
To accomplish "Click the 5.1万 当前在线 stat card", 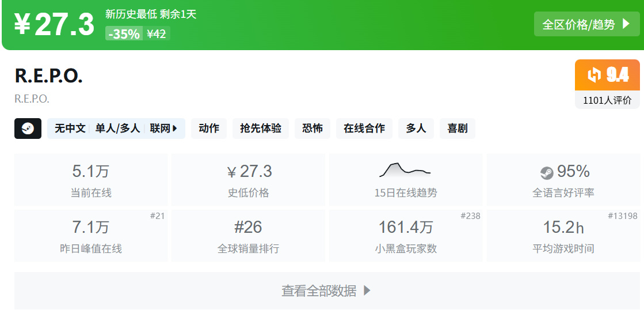I will tap(91, 180).
